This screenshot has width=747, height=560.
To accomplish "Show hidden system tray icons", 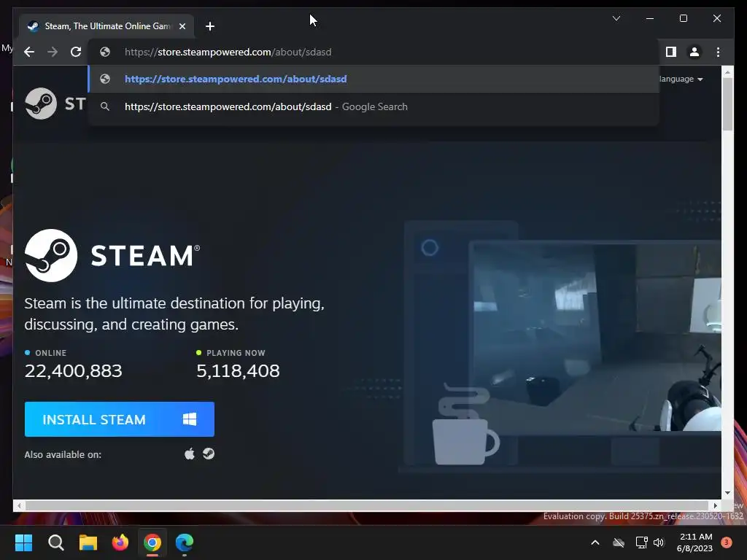I will (595, 542).
